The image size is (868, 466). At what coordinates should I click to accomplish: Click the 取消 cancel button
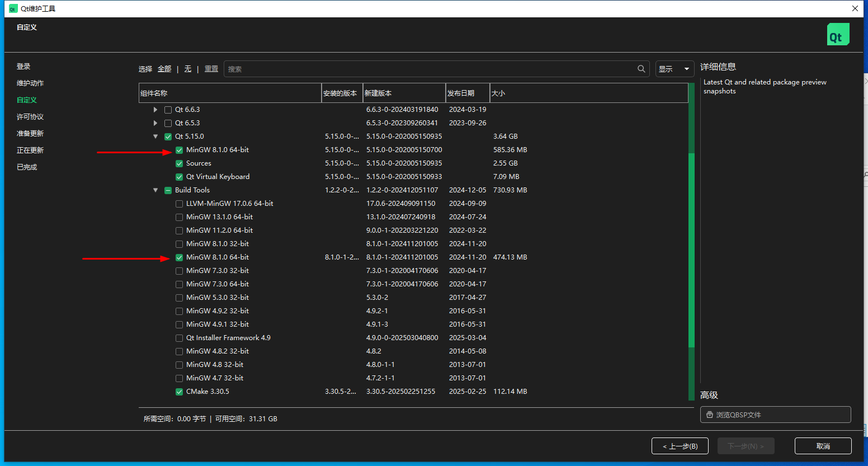pyautogui.click(x=823, y=446)
